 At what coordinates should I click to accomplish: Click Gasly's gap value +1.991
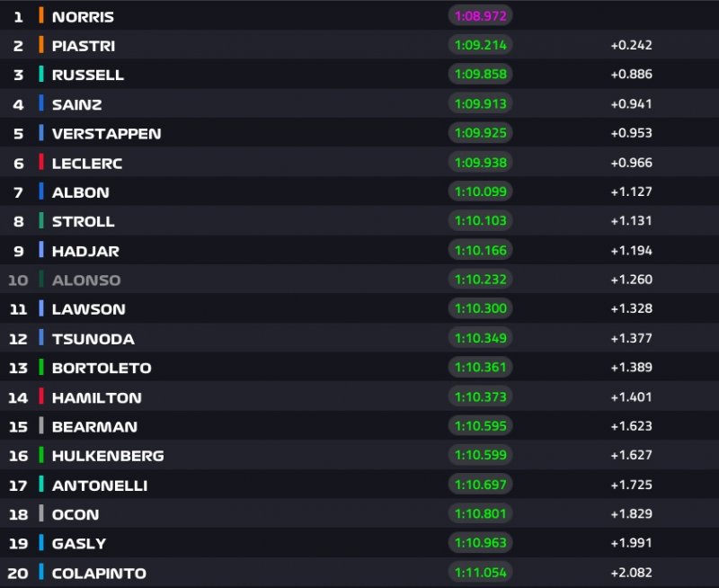click(631, 543)
